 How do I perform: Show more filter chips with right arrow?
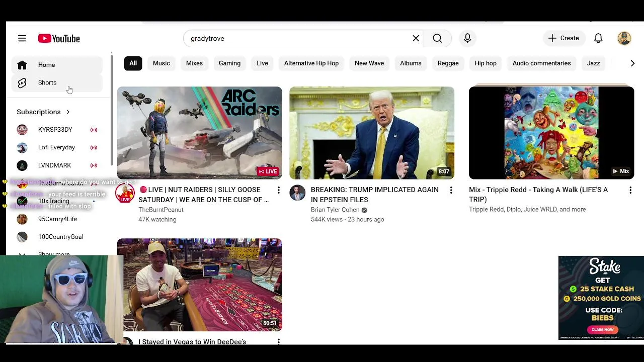point(632,63)
